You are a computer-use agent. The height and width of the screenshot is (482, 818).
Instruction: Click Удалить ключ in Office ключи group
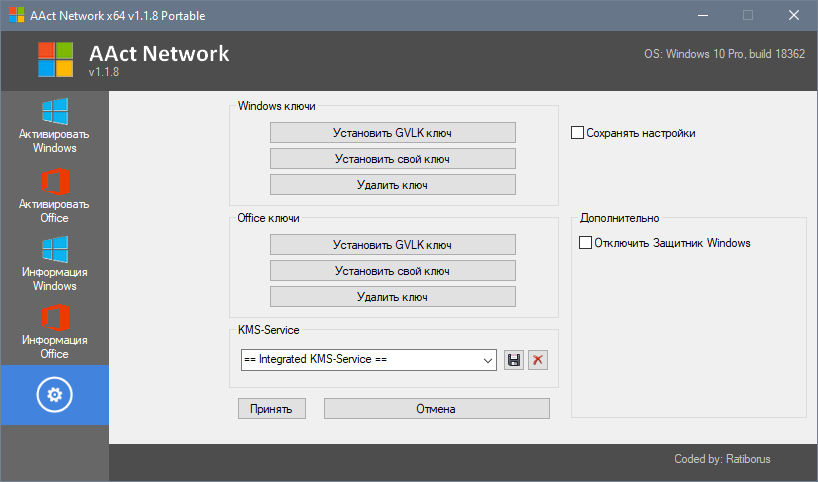[x=392, y=297]
